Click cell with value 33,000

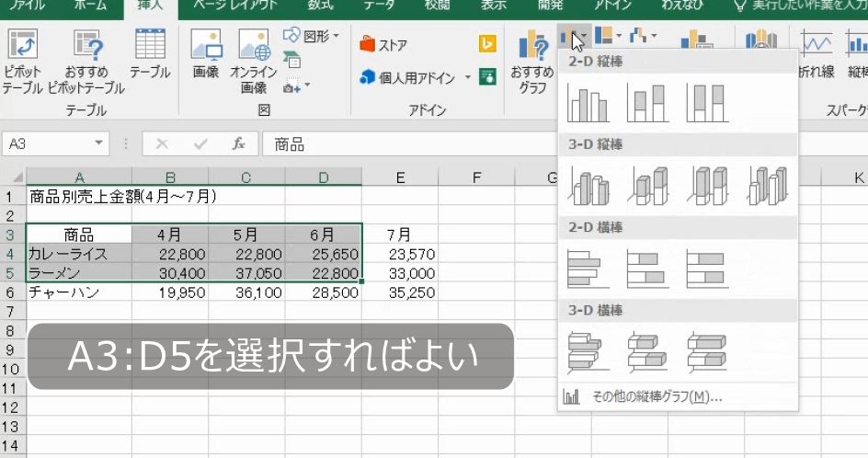point(400,273)
